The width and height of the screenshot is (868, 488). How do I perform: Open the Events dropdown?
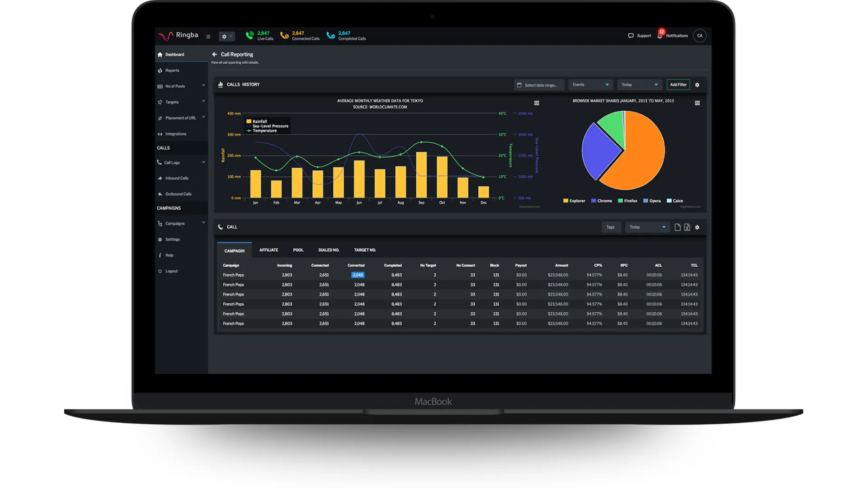(x=590, y=85)
